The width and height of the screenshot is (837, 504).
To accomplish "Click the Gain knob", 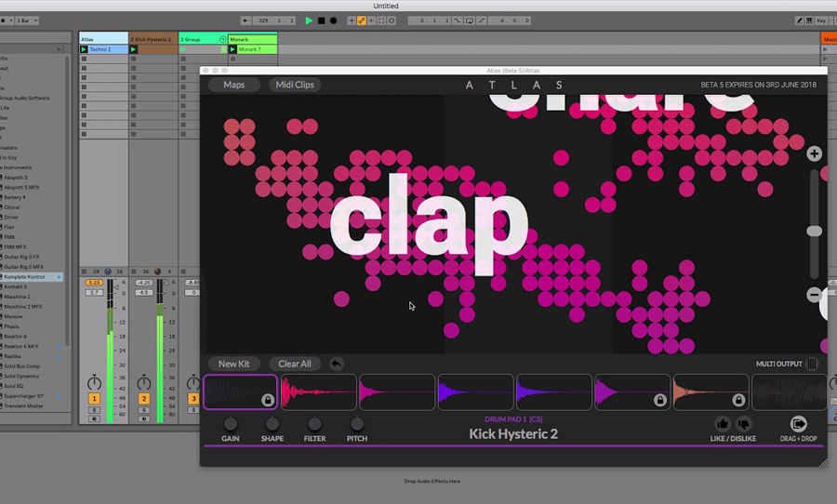I will (231, 424).
